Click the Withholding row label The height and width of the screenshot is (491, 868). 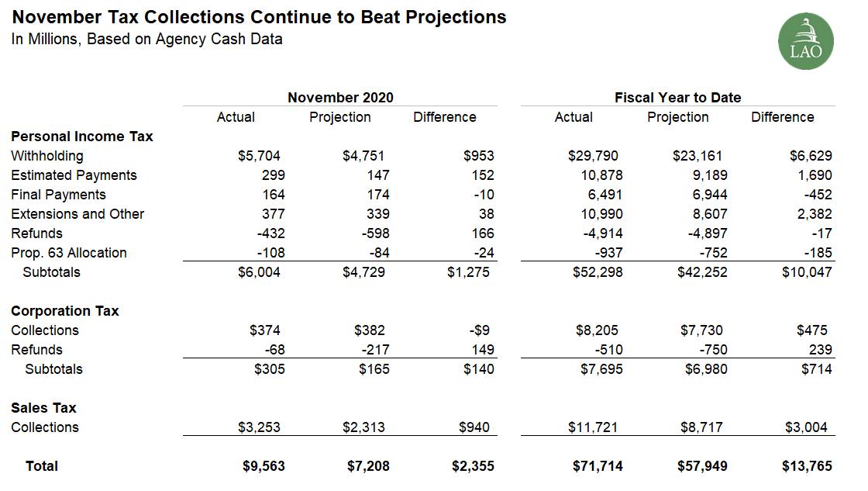[x=47, y=156]
